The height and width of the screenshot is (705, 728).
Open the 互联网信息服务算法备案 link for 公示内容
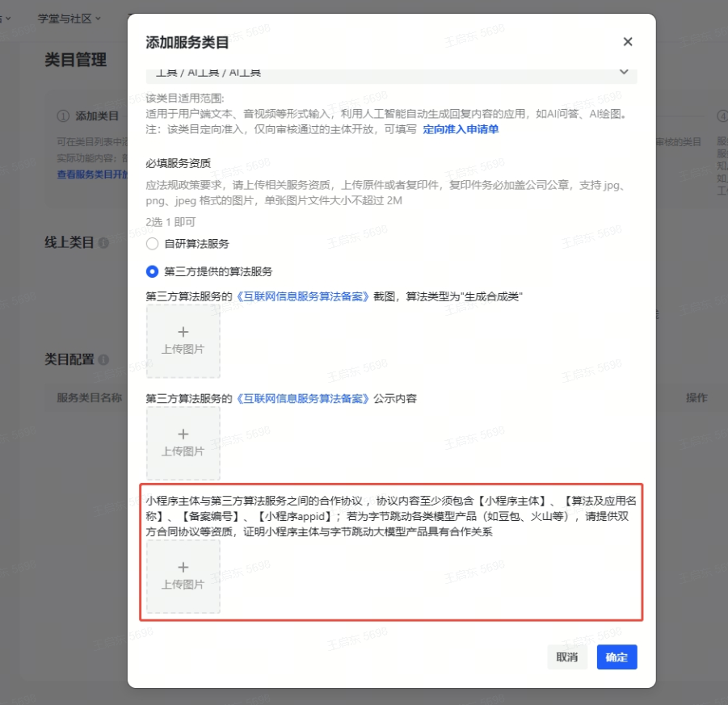301,398
